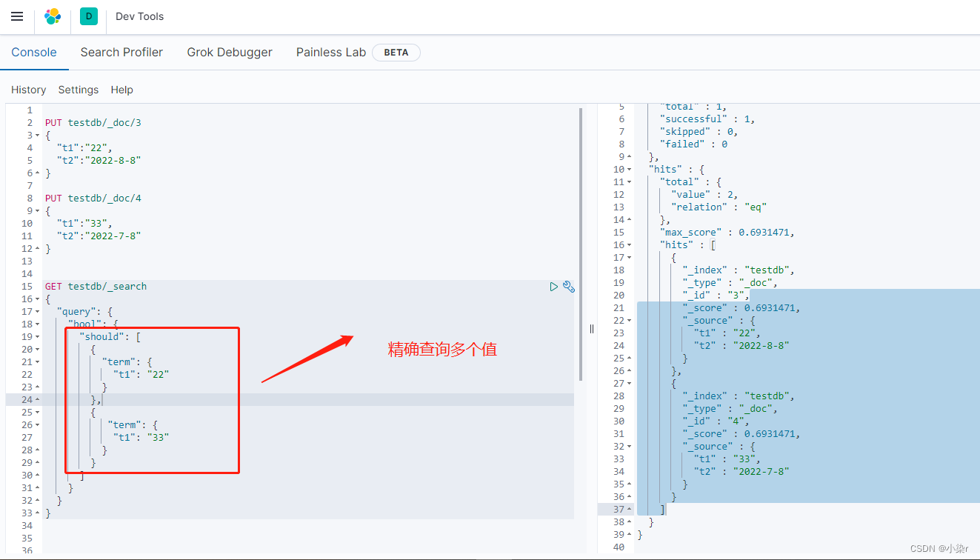Collapse "_source" at output line 22

tap(630, 321)
